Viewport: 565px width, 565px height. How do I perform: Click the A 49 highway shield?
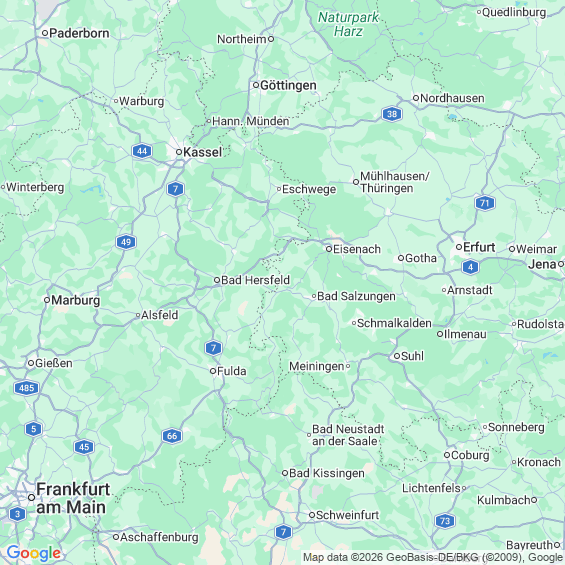126,242
